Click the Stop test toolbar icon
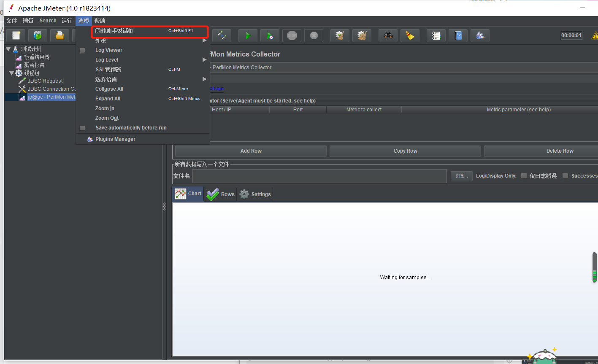 coord(292,35)
